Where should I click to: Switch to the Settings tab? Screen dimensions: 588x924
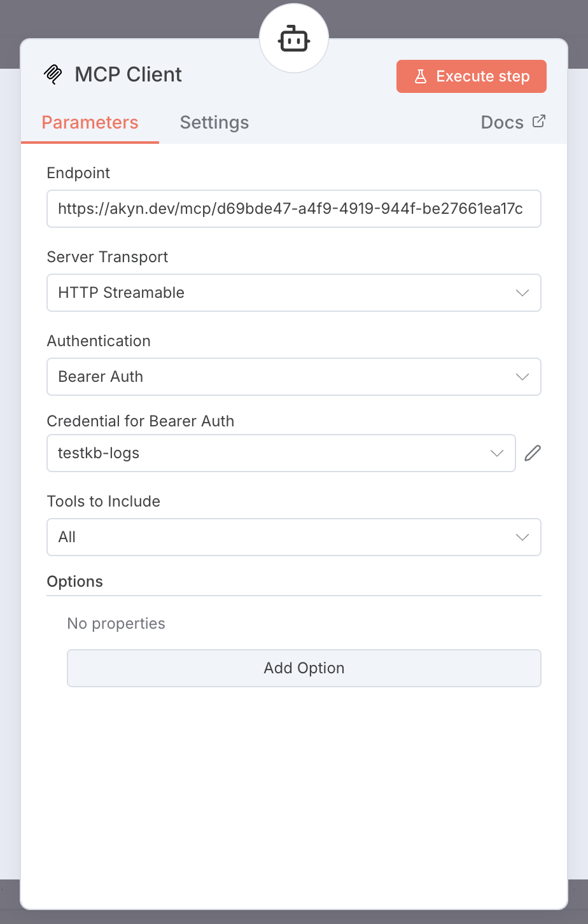point(214,122)
